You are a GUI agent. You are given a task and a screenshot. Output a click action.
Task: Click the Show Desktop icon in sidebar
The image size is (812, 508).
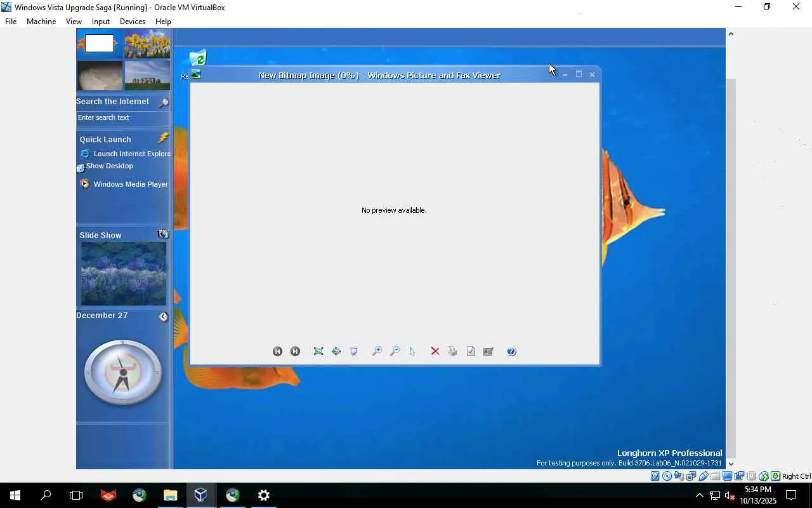80,168
